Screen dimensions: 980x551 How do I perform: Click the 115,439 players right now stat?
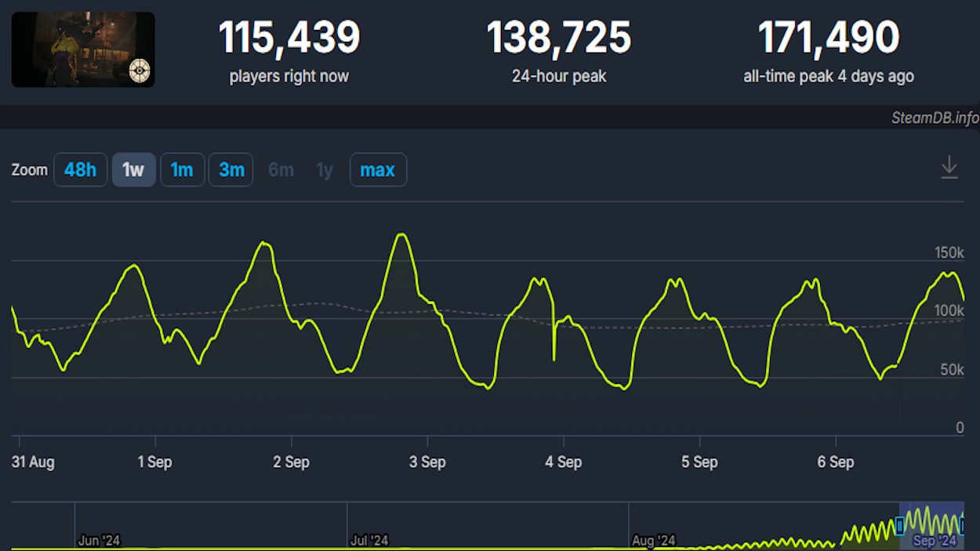289,37
